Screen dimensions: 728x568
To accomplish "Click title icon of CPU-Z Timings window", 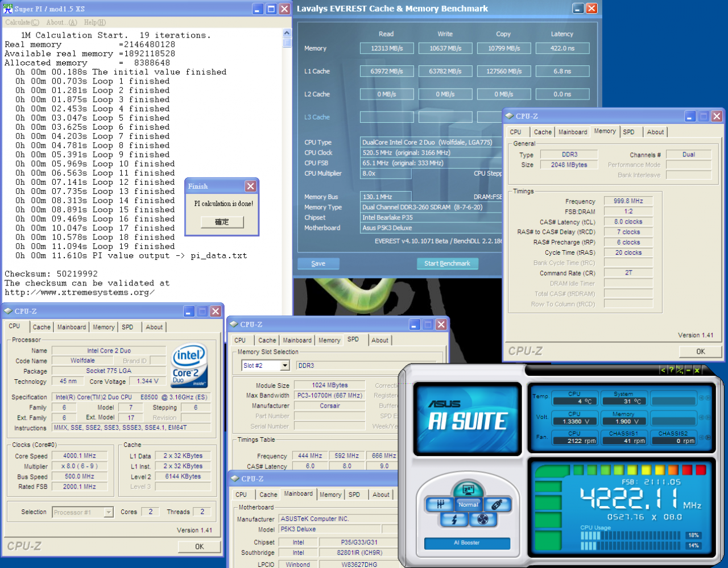I will point(508,116).
